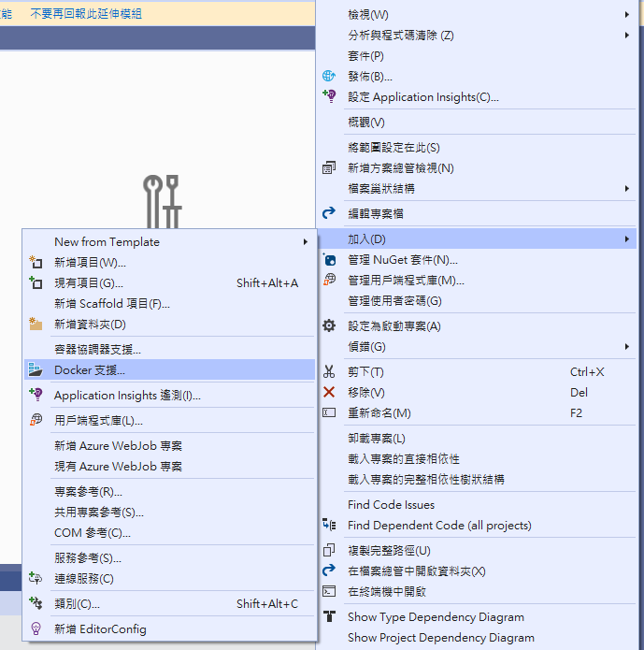The image size is (644, 650).
Task: Click the Find Dependent Code icon
Action: coord(329,525)
